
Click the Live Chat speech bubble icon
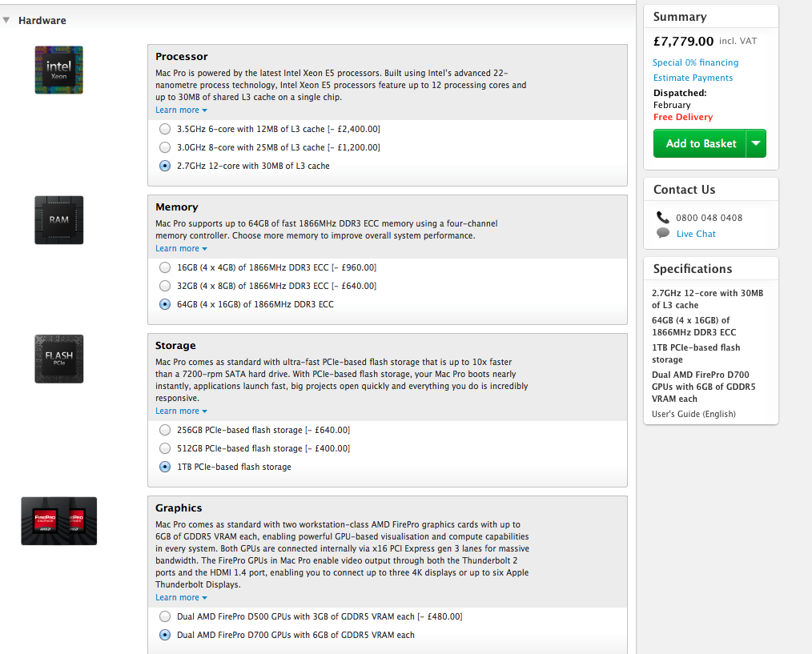coord(663,233)
